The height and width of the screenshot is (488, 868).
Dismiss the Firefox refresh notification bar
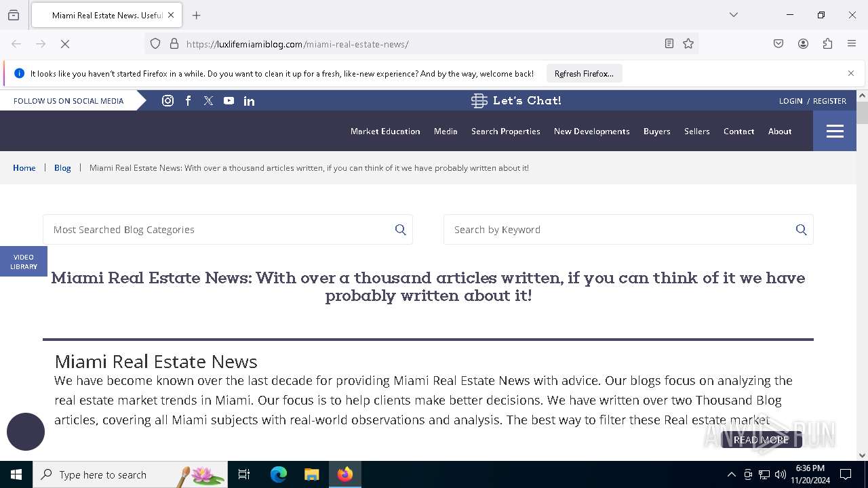[x=851, y=73]
